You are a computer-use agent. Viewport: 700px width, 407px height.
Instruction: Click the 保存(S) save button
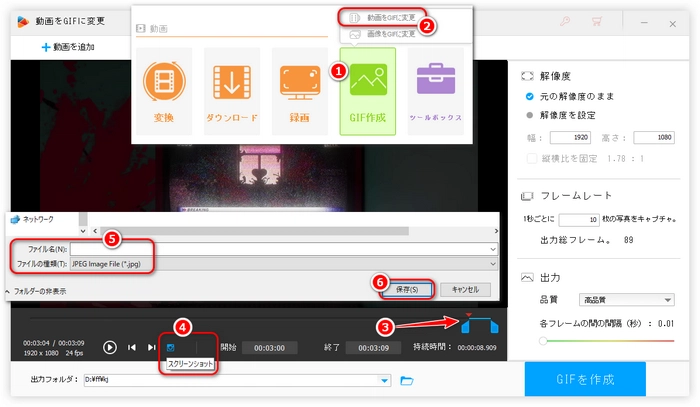coord(402,289)
